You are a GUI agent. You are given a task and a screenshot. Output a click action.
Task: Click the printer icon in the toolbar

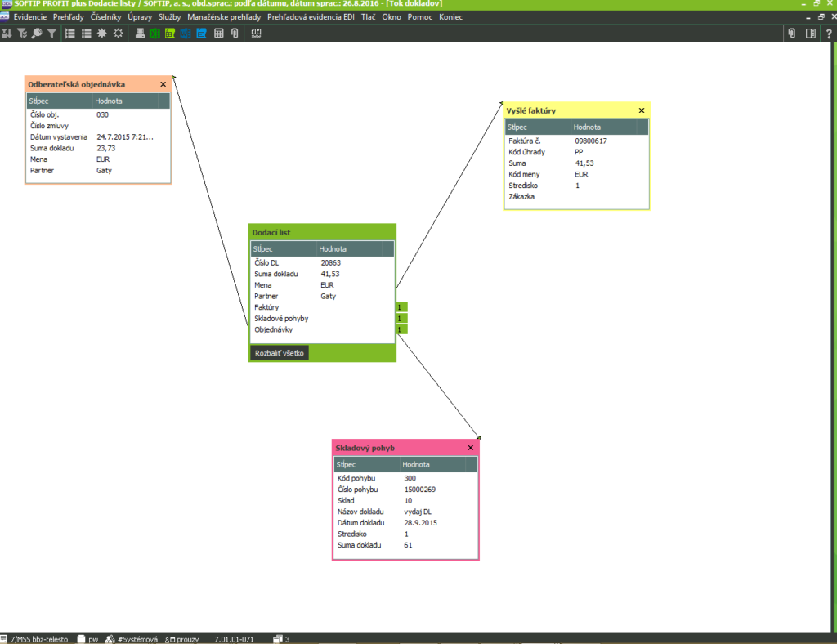click(140, 34)
